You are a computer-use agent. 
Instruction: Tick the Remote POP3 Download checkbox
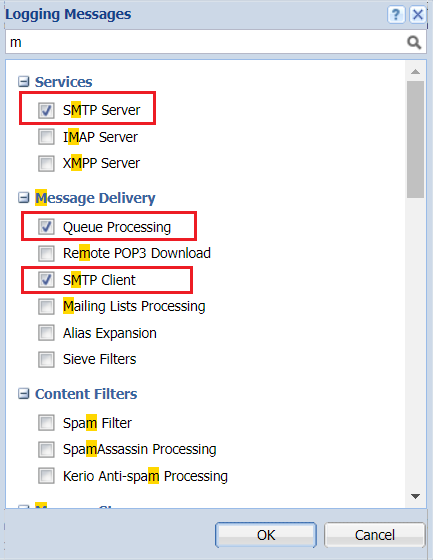click(46, 253)
